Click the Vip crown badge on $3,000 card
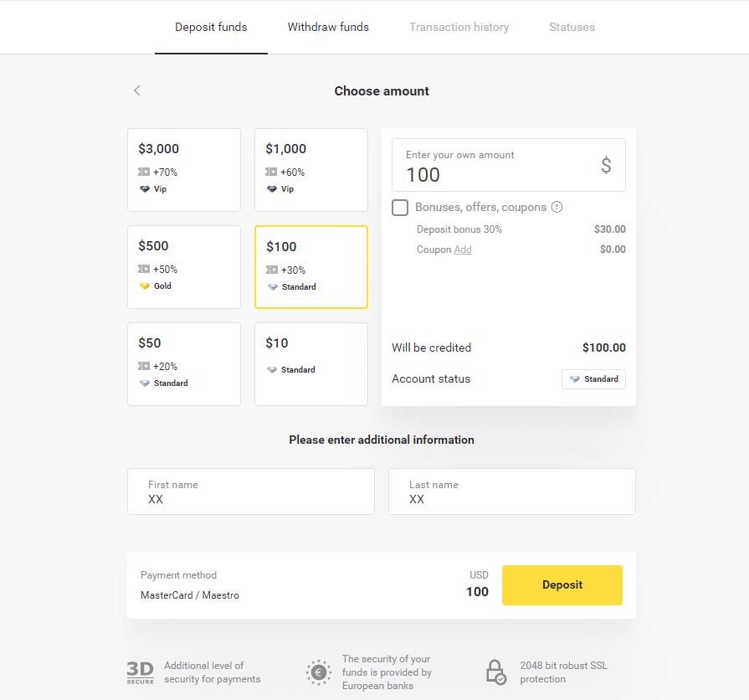 (146, 189)
